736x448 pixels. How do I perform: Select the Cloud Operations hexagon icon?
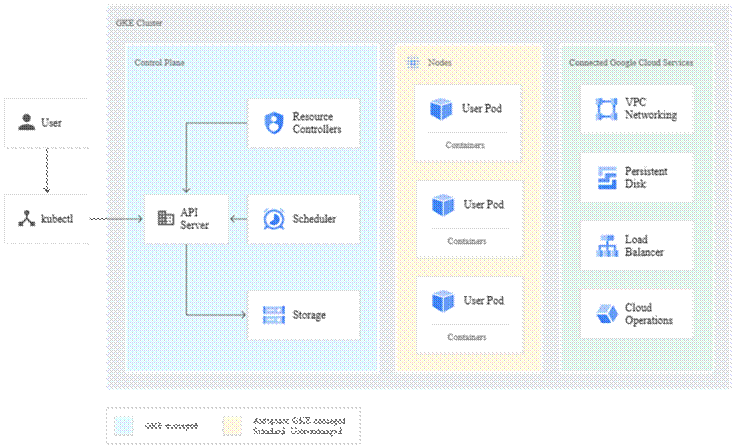pos(607,314)
